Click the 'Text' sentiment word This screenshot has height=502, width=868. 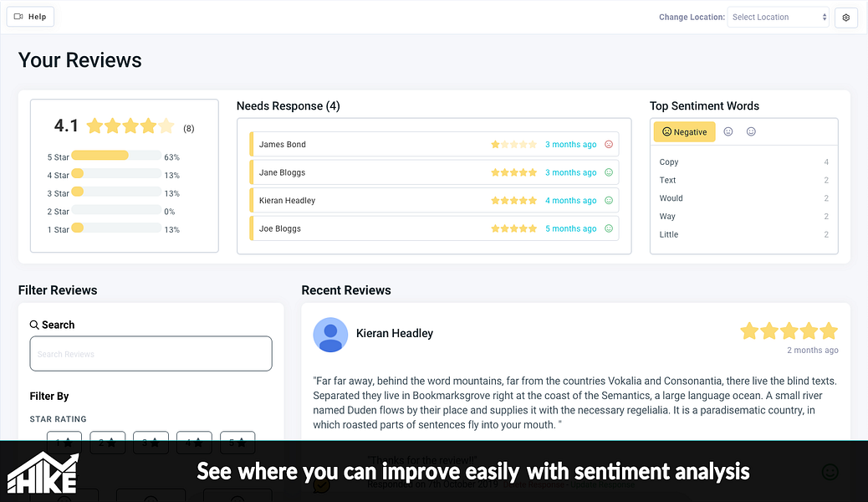tap(667, 180)
